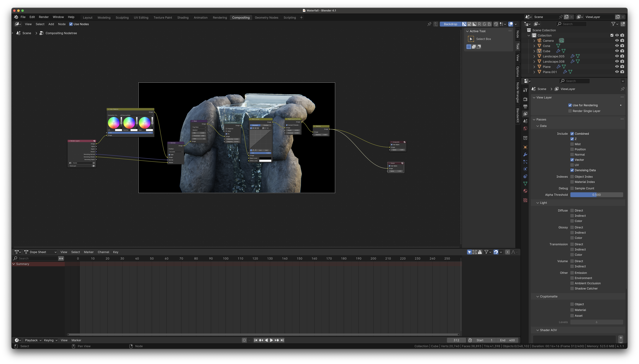Open the Render properties tab icon
Screen dimensions: 639x364
pyautogui.click(x=525, y=99)
